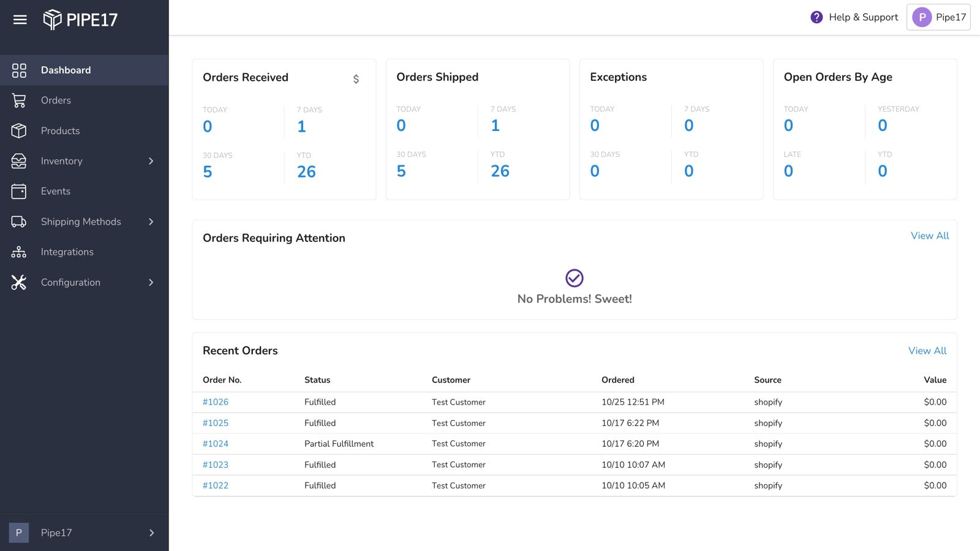
Task: Open the Pipe17 profile button in header
Action: (938, 17)
